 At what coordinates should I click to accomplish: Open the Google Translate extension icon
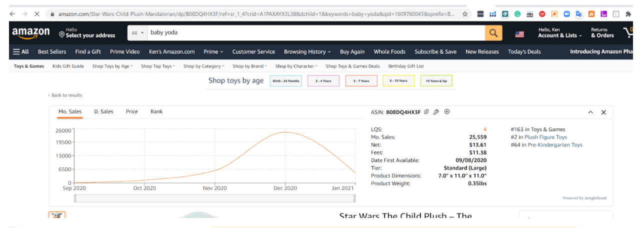[579, 14]
